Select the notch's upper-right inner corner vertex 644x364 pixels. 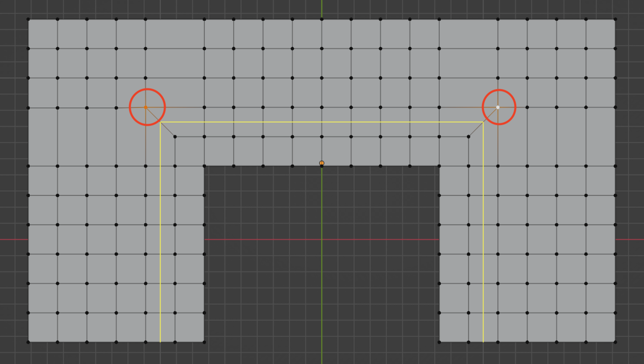[439, 166]
